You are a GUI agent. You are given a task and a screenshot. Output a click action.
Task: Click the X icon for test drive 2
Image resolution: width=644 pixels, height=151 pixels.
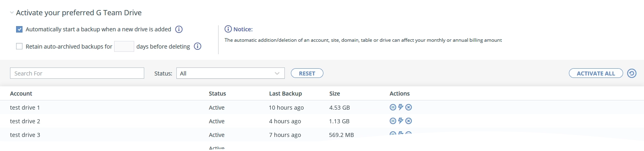coord(409,121)
